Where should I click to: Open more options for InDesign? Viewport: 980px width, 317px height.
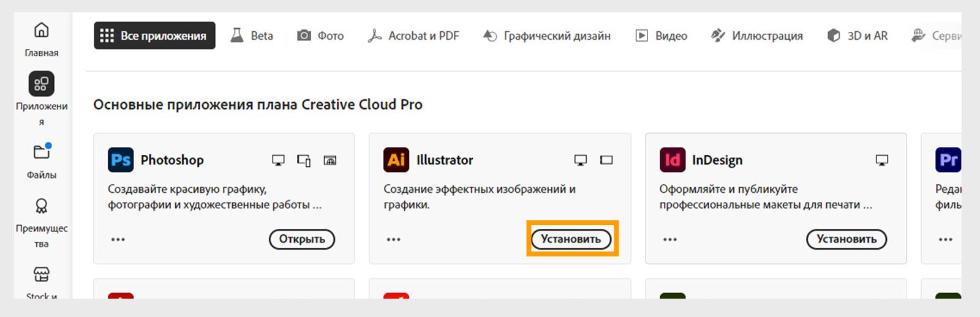[670, 239]
